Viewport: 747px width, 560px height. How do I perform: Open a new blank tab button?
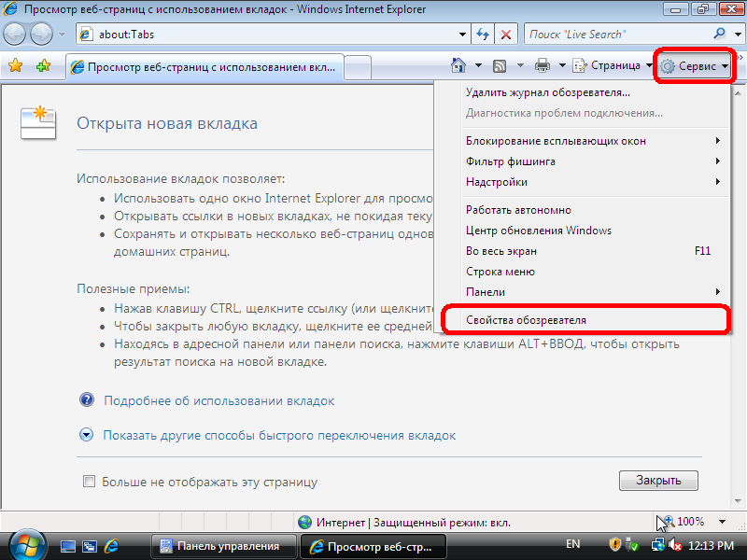358,67
